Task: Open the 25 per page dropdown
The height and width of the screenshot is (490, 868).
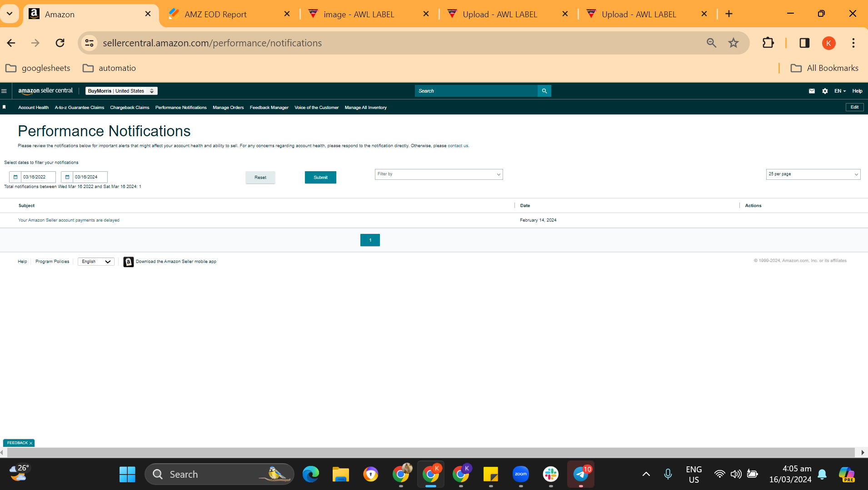Action: pyautogui.click(x=813, y=174)
